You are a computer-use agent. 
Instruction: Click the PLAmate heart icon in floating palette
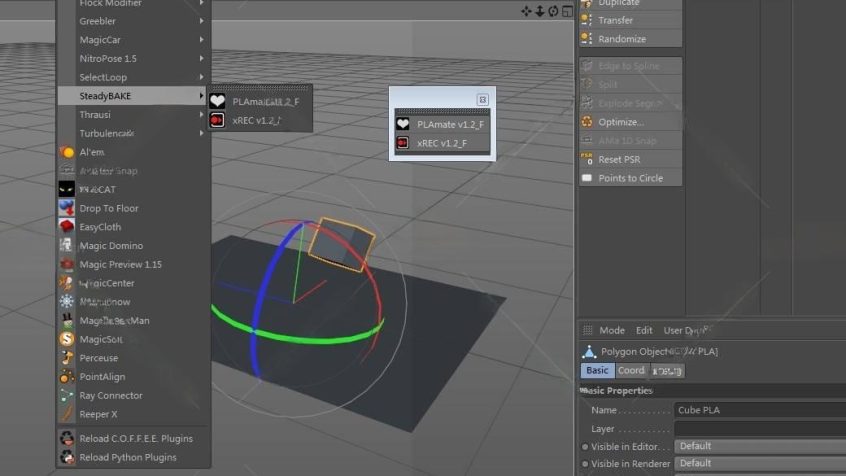pos(403,125)
